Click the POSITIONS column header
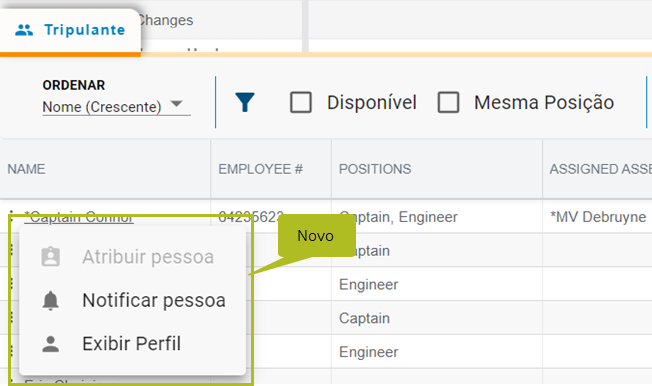 coord(375,169)
